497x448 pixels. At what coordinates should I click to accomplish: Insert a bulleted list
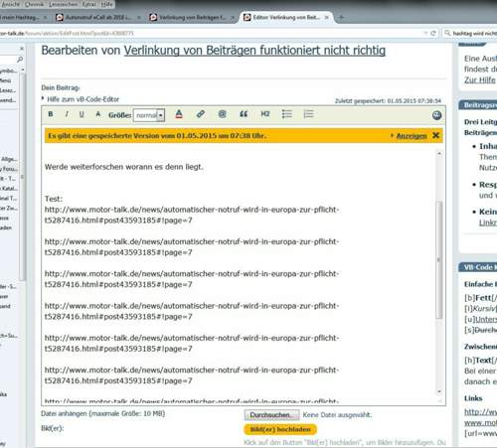pyautogui.click(x=287, y=114)
